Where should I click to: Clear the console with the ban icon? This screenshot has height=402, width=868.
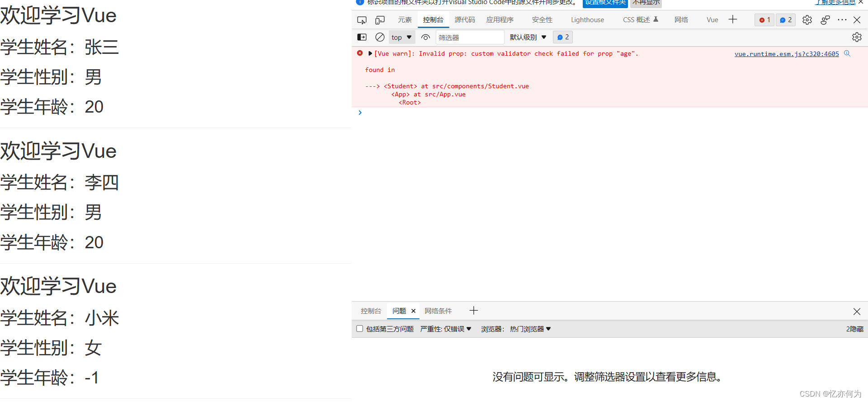[380, 37]
